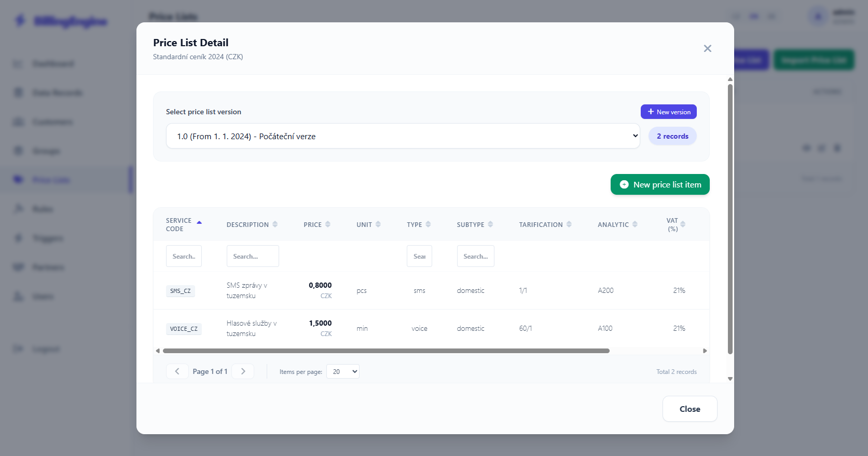Click the New version button
Screen dimensions: 868x456
click(x=669, y=112)
